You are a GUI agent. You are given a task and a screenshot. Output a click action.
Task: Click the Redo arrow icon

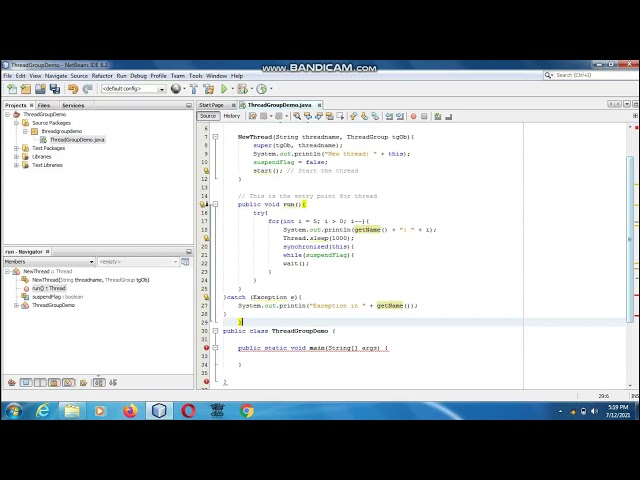pyautogui.click(x=87, y=89)
